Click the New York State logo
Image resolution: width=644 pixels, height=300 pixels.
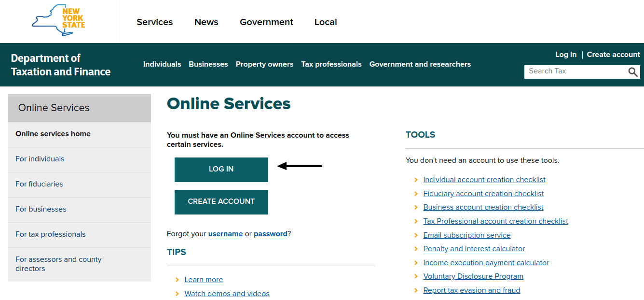(58, 21)
